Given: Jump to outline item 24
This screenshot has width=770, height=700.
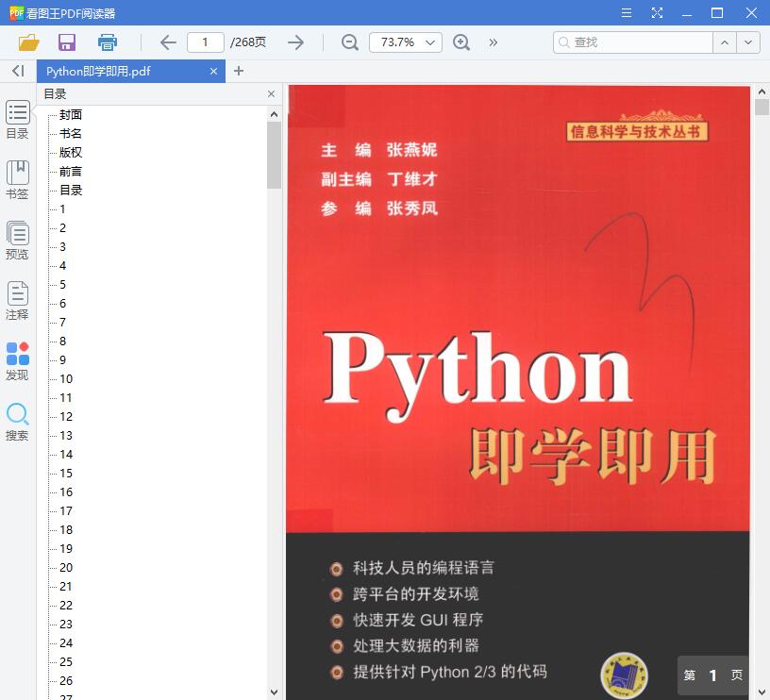Looking at the screenshot, I should (x=66, y=643).
